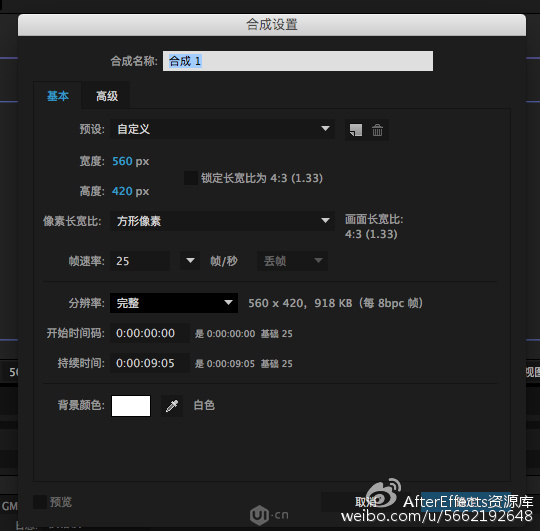540x531 pixels.
Task: Toggle lock aspect ratio 4:3 checkbox
Action: coord(190,178)
